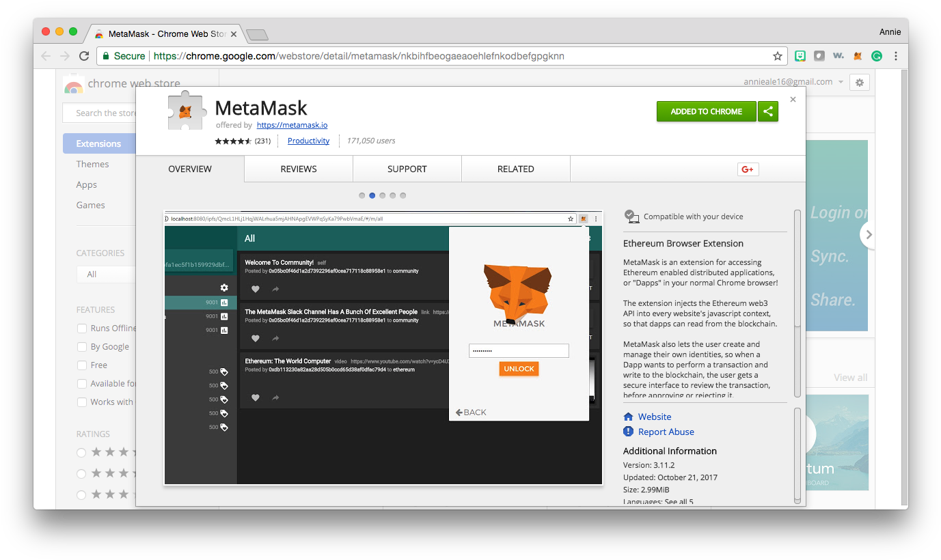Open the account email dropdown
941x560 pixels.
pos(793,82)
